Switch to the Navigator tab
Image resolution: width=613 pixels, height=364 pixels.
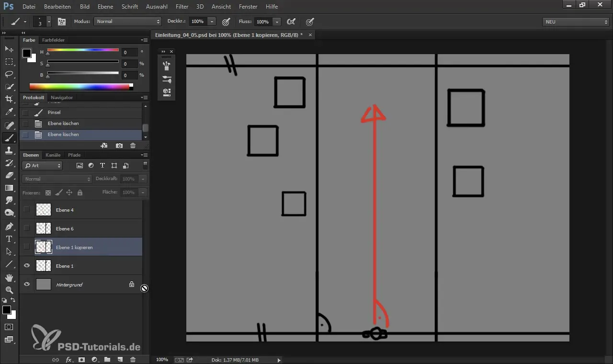pyautogui.click(x=62, y=98)
